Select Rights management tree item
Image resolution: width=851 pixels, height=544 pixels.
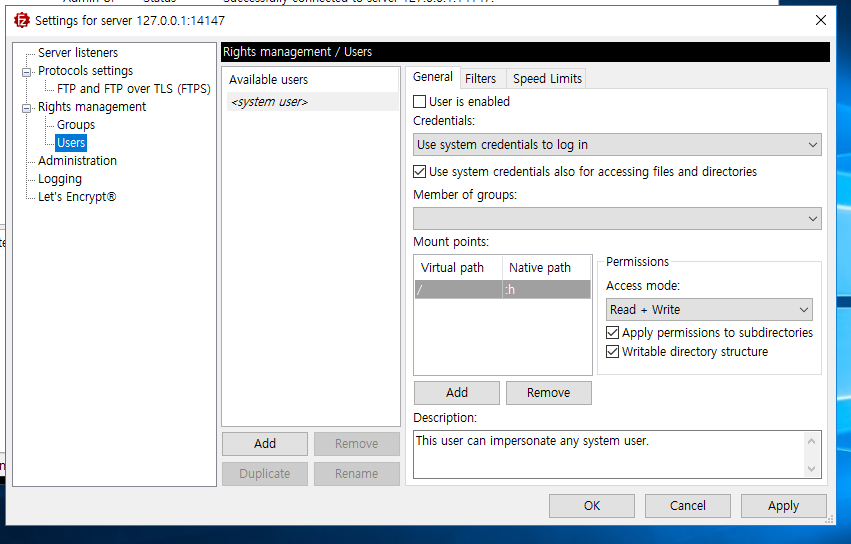click(x=92, y=106)
